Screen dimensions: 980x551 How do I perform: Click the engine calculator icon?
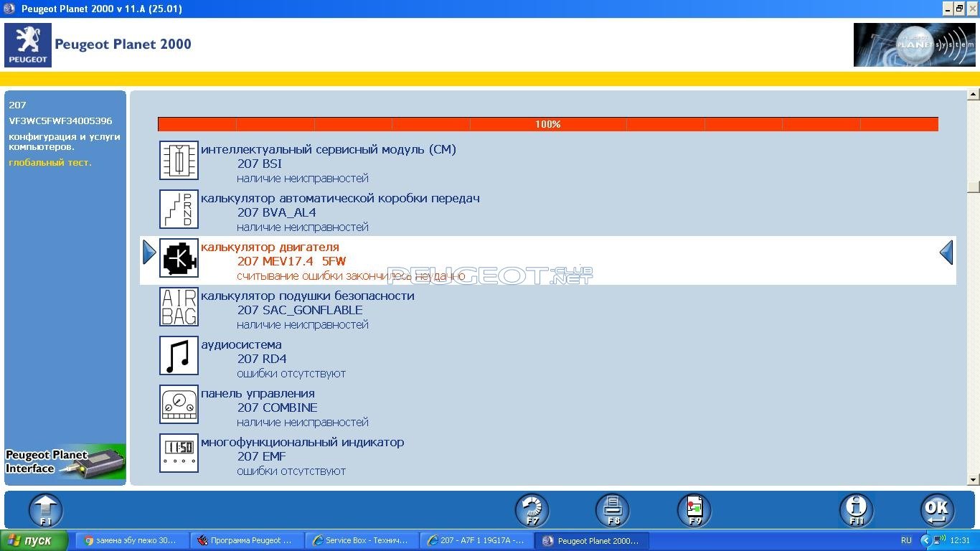(179, 258)
